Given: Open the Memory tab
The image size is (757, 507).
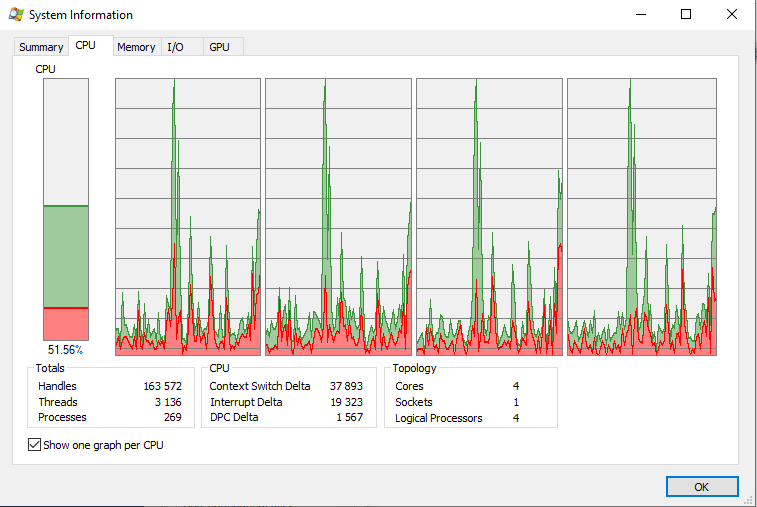Looking at the screenshot, I should (x=136, y=47).
